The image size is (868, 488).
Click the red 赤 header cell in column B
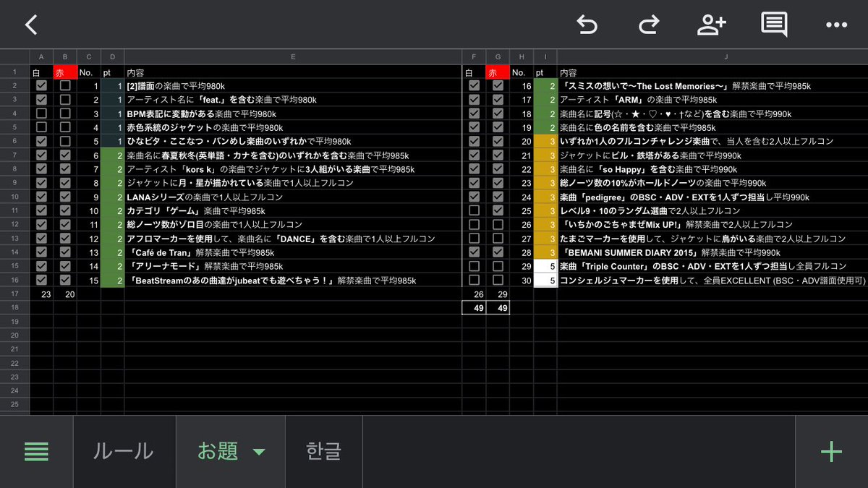coord(65,72)
